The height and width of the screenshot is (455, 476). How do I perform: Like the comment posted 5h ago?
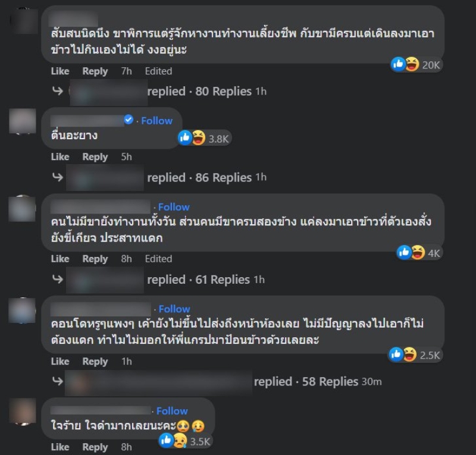[60, 156]
